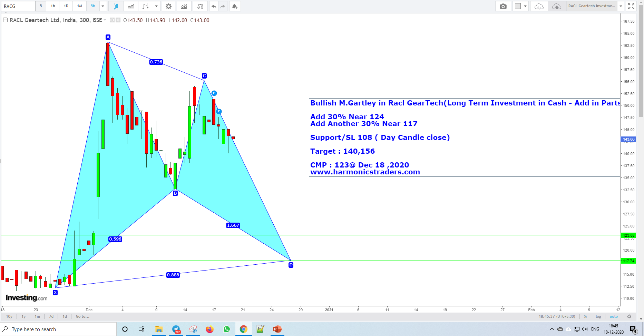Image resolution: width=644 pixels, height=336 pixels.
Task: Open Task View in taskbar
Action: [x=142, y=329]
